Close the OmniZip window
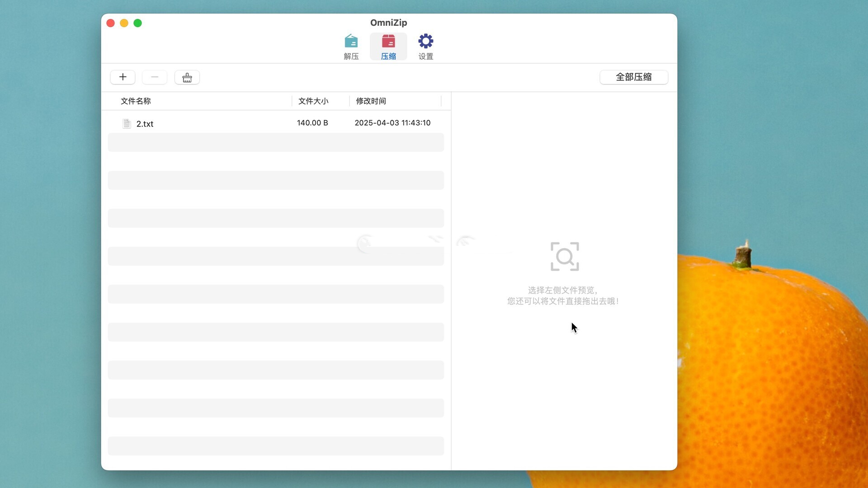 click(110, 23)
